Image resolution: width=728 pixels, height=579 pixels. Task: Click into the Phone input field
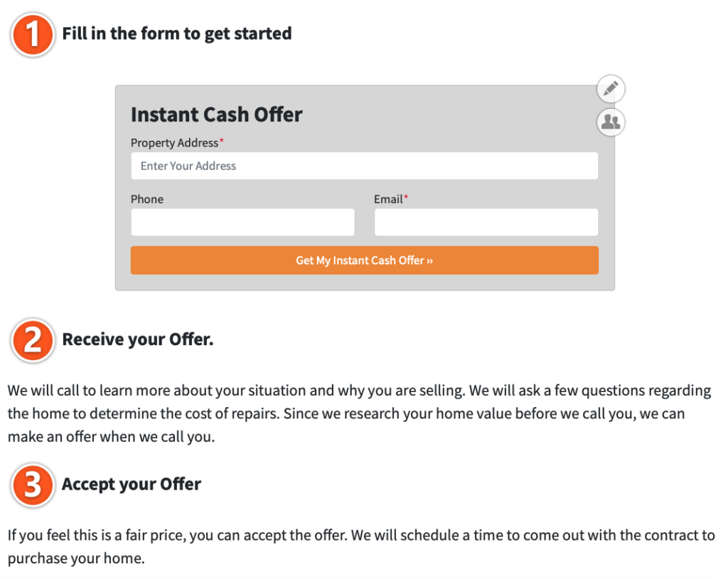coord(243,222)
